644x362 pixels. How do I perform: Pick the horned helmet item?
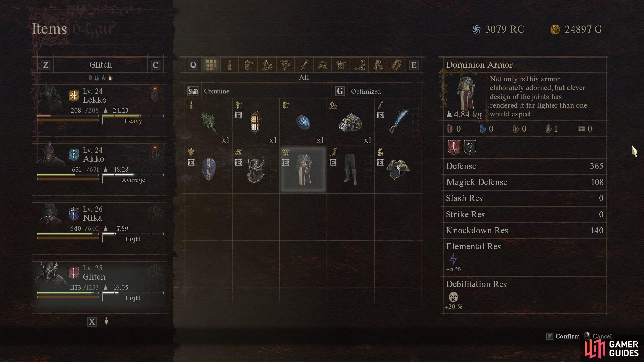pos(256,170)
